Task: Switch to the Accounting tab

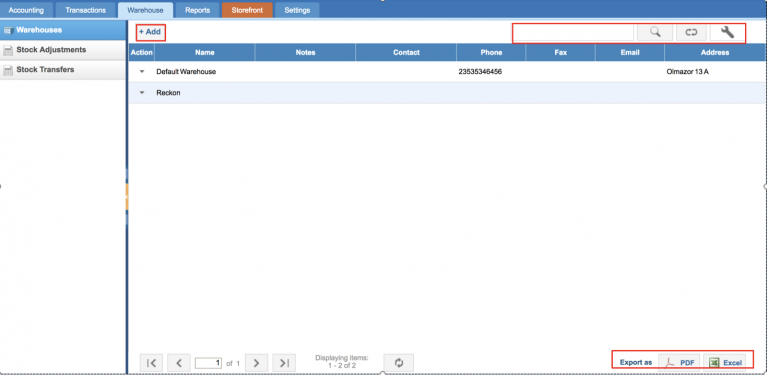Action: 26,10
